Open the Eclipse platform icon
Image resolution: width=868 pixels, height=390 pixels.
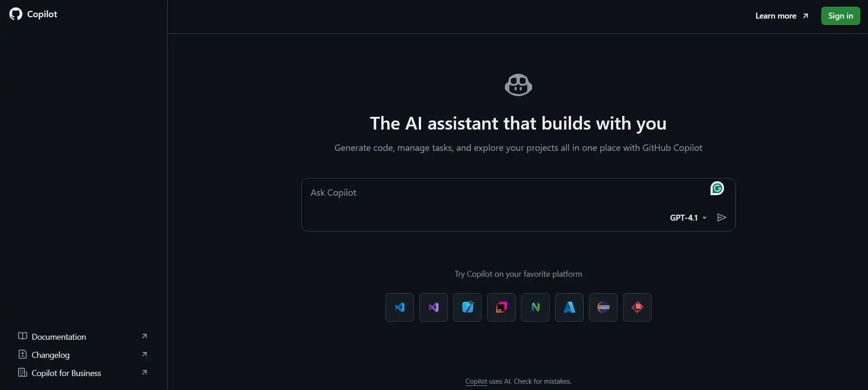[603, 307]
